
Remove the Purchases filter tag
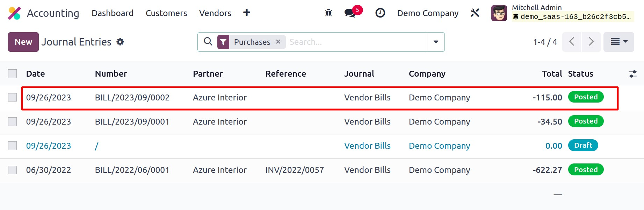278,42
